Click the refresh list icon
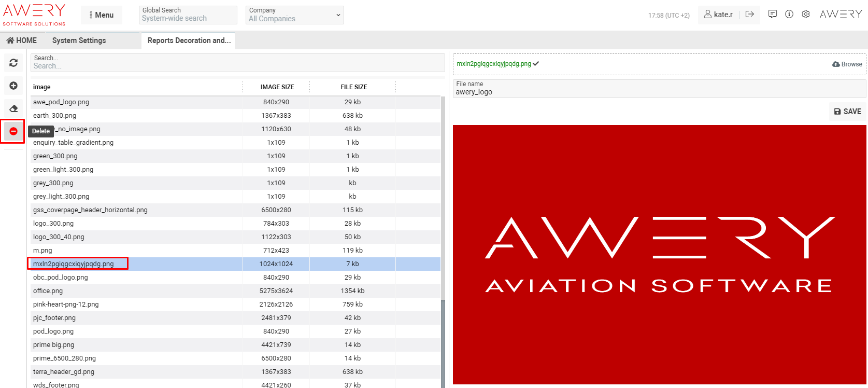 point(13,63)
